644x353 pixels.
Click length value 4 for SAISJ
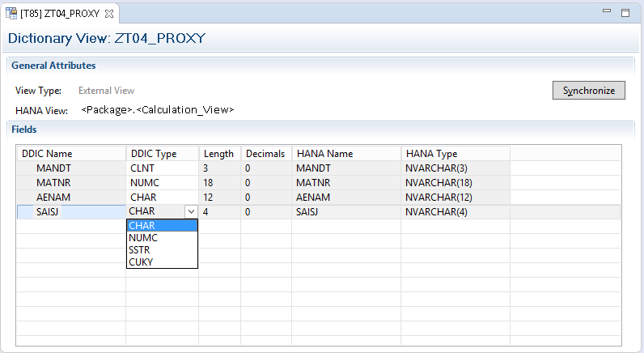(x=220, y=211)
